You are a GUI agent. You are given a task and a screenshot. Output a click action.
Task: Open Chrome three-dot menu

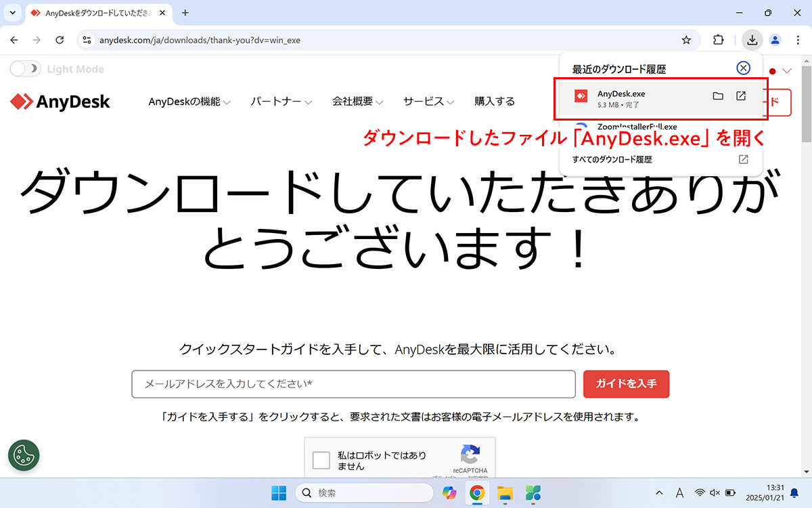point(798,40)
